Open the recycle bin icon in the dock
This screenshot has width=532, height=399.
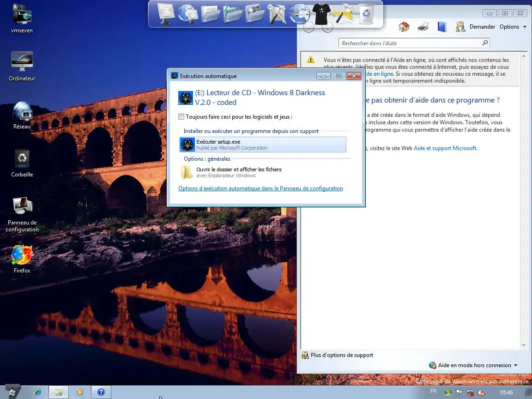[366, 13]
